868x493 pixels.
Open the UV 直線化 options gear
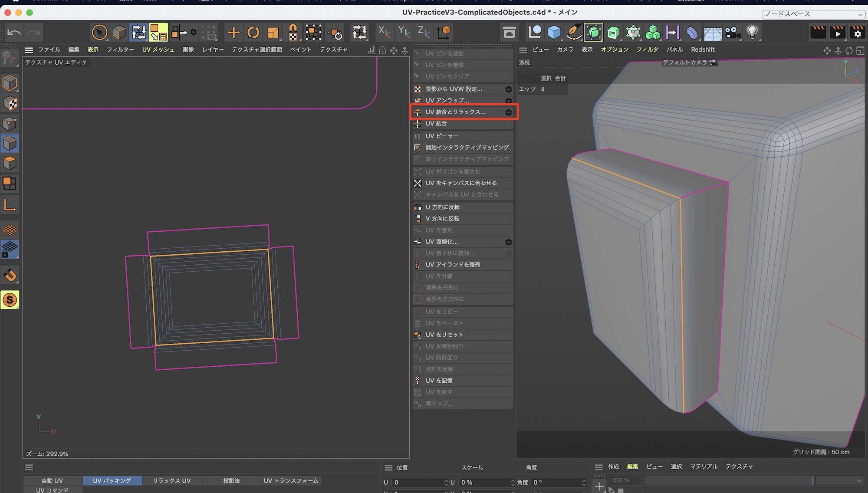(x=508, y=242)
